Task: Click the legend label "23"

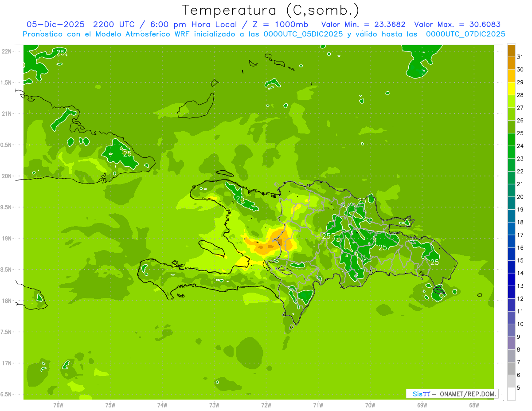Action: pos(520,159)
